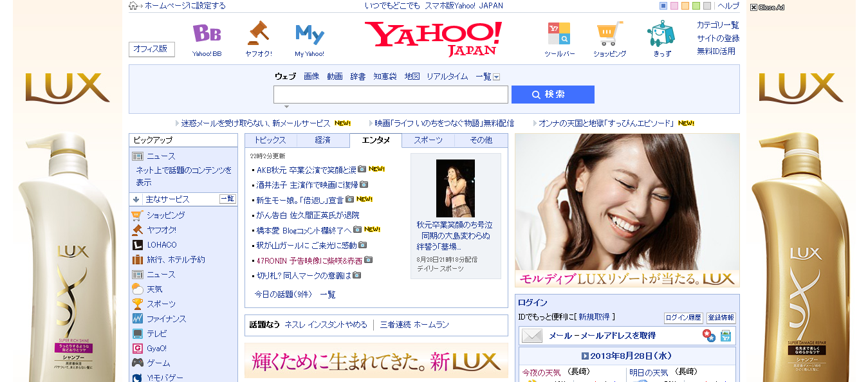The height and width of the screenshot is (382, 868).
Task: Click the magnifier search button 検索
Action: click(x=553, y=95)
